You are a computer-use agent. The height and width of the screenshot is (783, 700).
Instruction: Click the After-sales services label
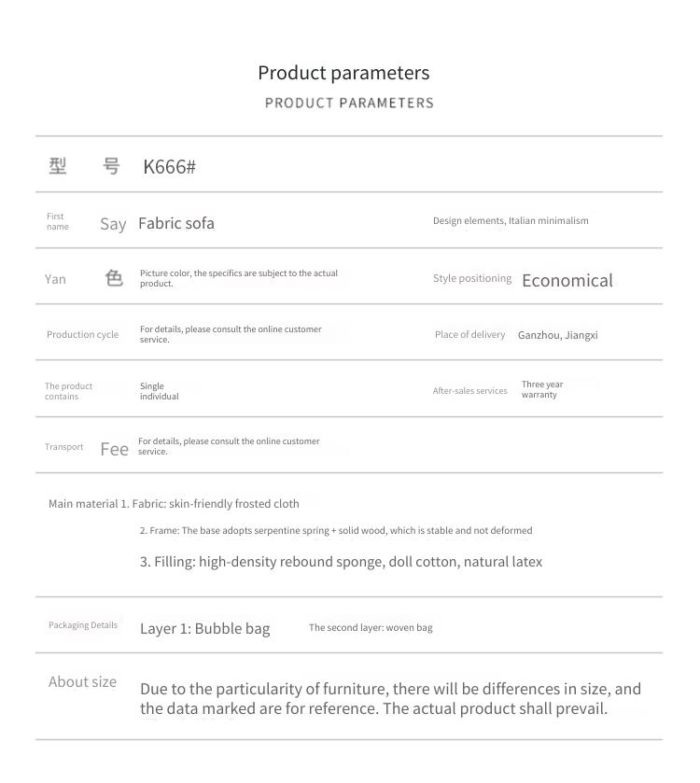pos(469,391)
